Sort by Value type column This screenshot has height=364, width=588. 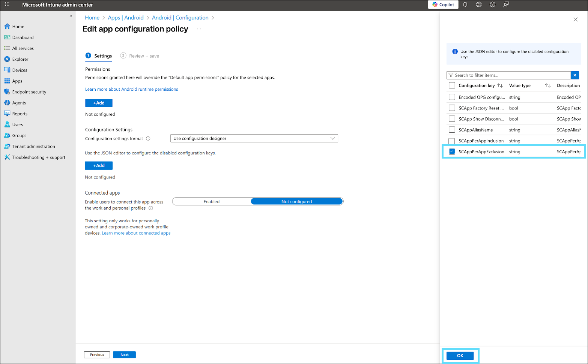[x=547, y=85]
